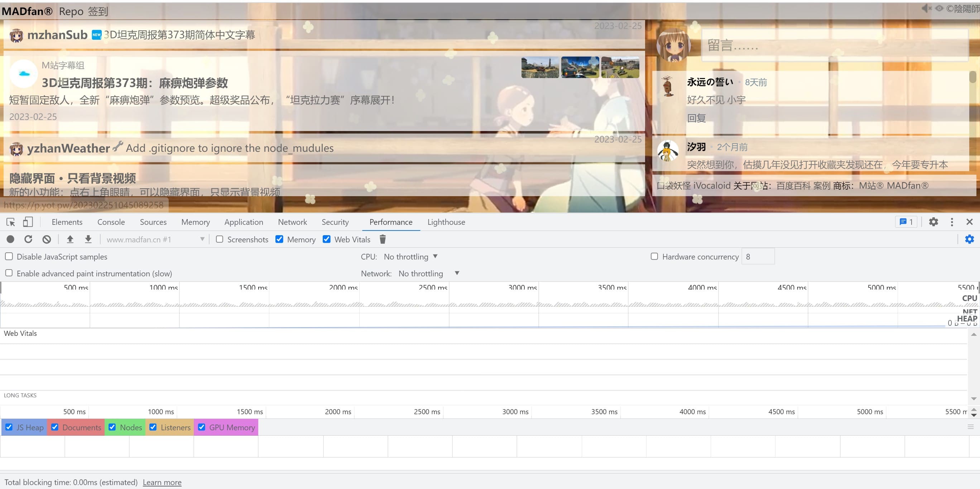Open the first tank screenshot thumbnail
Screen dimensions: 980x489
pyautogui.click(x=540, y=67)
